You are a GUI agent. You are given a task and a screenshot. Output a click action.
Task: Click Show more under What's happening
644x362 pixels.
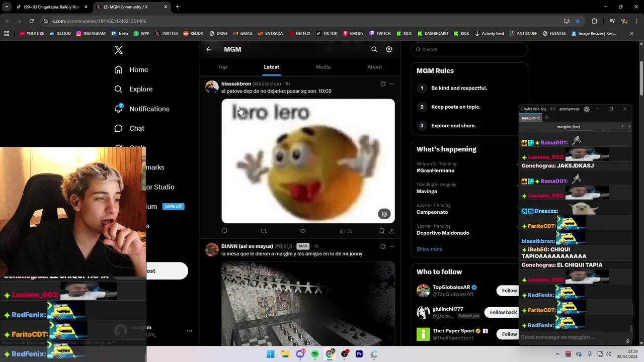point(430,249)
